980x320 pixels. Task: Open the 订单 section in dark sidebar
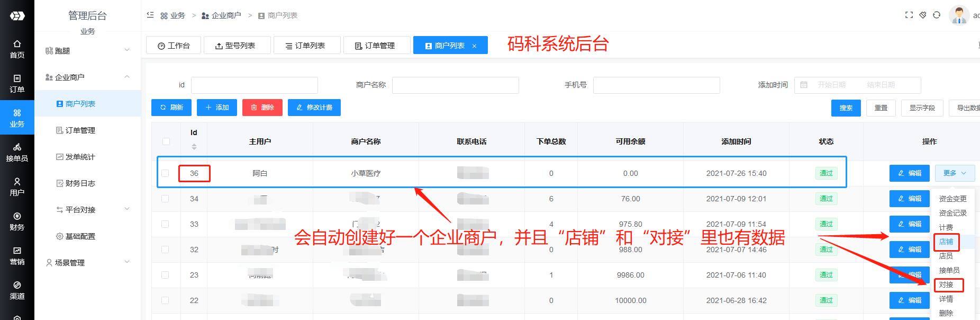(x=17, y=84)
